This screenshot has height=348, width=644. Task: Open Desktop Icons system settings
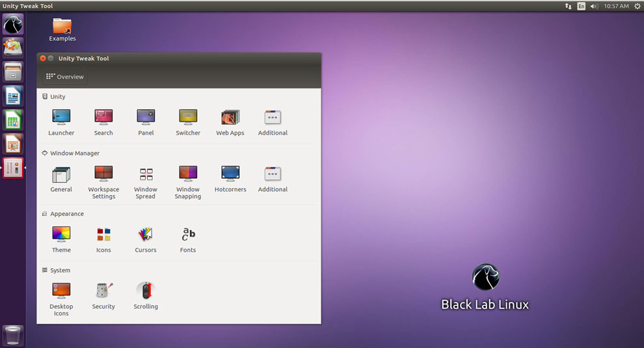click(61, 299)
